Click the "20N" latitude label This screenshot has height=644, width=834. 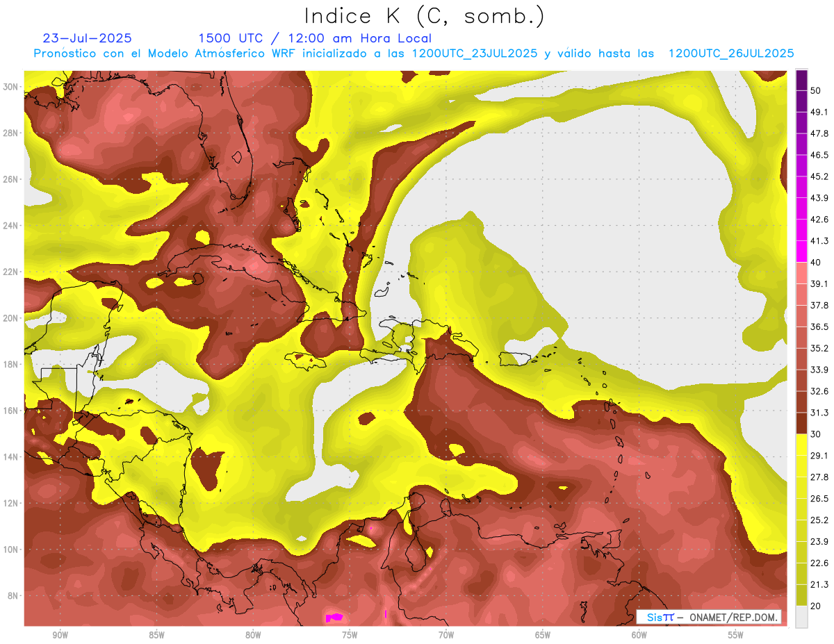10,317
